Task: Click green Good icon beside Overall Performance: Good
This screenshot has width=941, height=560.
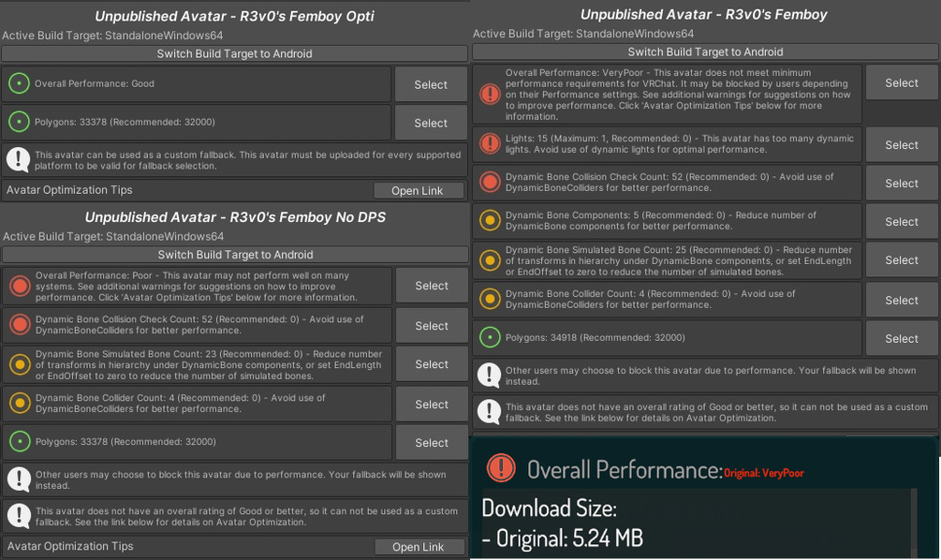Action: (x=20, y=83)
